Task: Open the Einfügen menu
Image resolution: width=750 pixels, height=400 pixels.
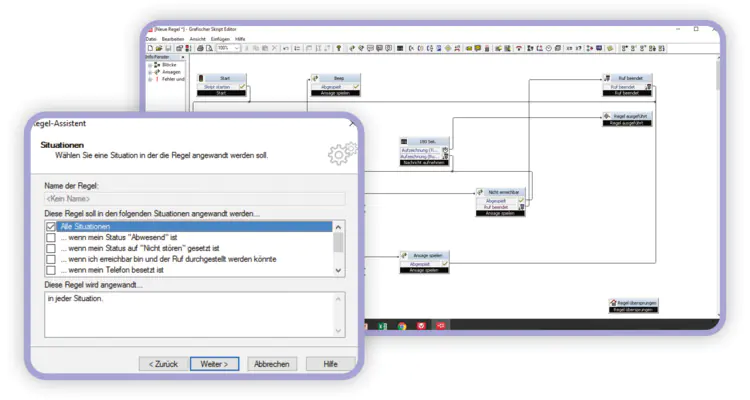Action: click(219, 39)
